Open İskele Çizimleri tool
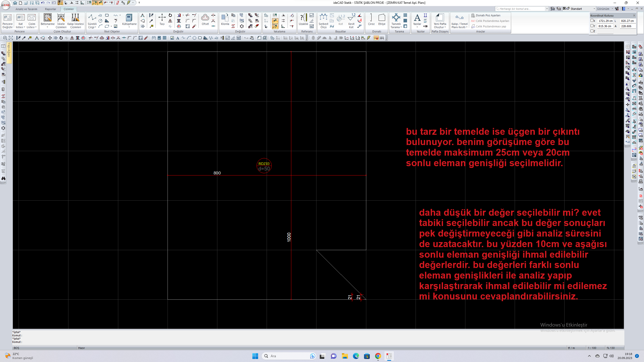Image resolution: width=644 pixels, height=362 pixels. 61,21
